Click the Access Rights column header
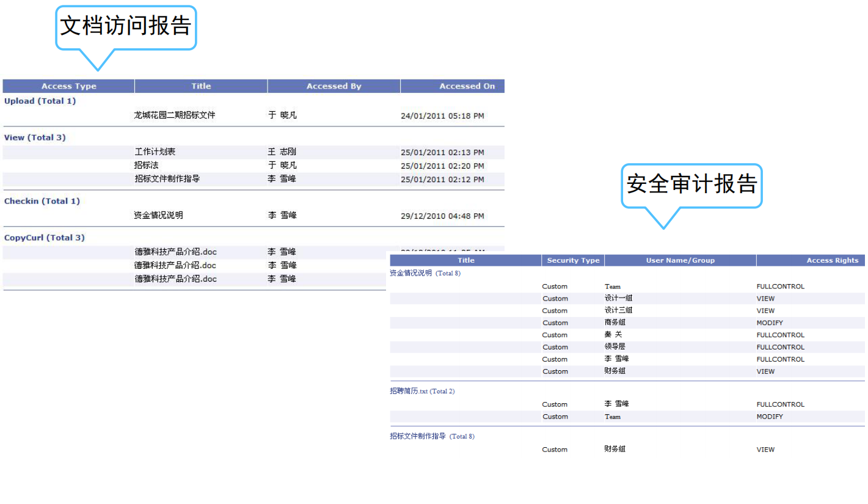 click(x=832, y=260)
